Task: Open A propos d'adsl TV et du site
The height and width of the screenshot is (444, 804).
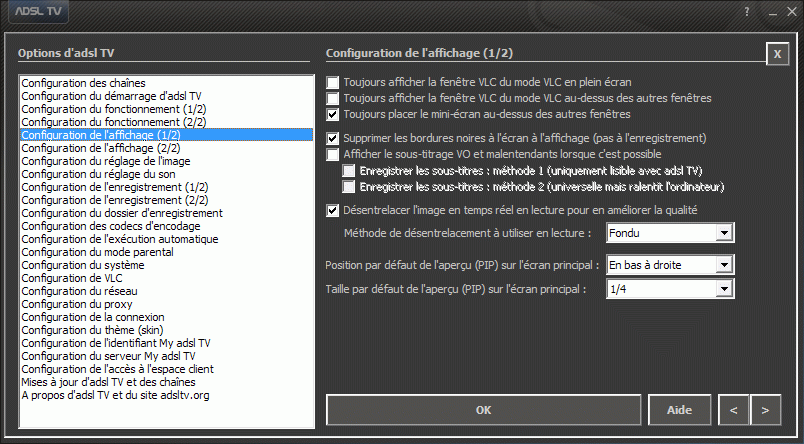Action: pyautogui.click(x=167, y=395)
